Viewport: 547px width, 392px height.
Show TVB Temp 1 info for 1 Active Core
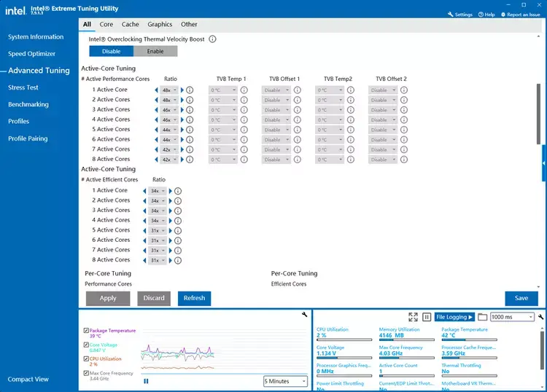[244, 90]
